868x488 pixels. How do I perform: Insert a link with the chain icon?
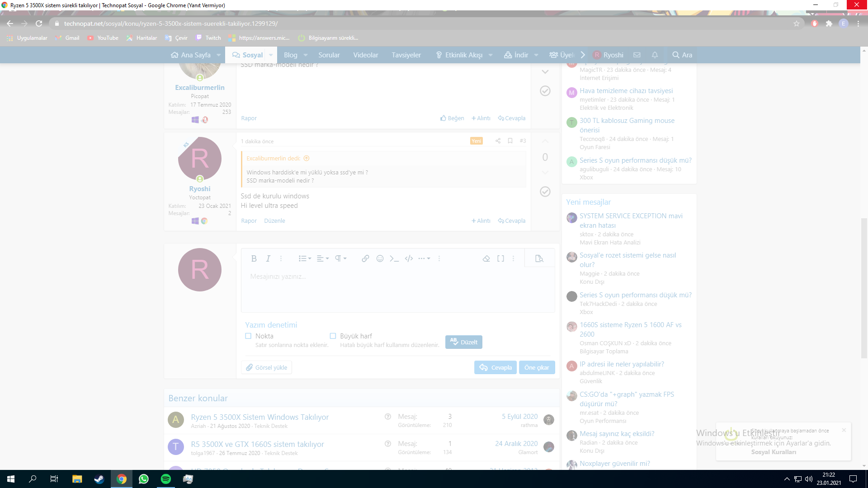(x=365, y=258)
